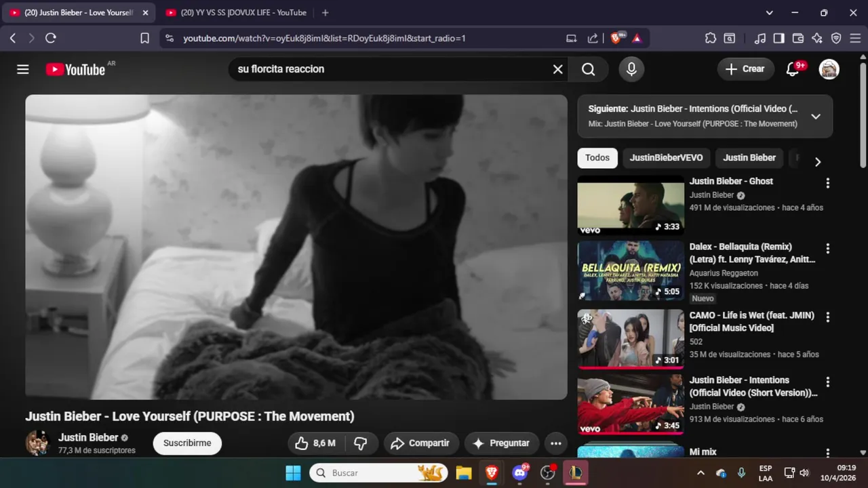This screenshot has width=868, height=488.
Task: Show more filter chips with arrow
Action: [x=818, y=162]
